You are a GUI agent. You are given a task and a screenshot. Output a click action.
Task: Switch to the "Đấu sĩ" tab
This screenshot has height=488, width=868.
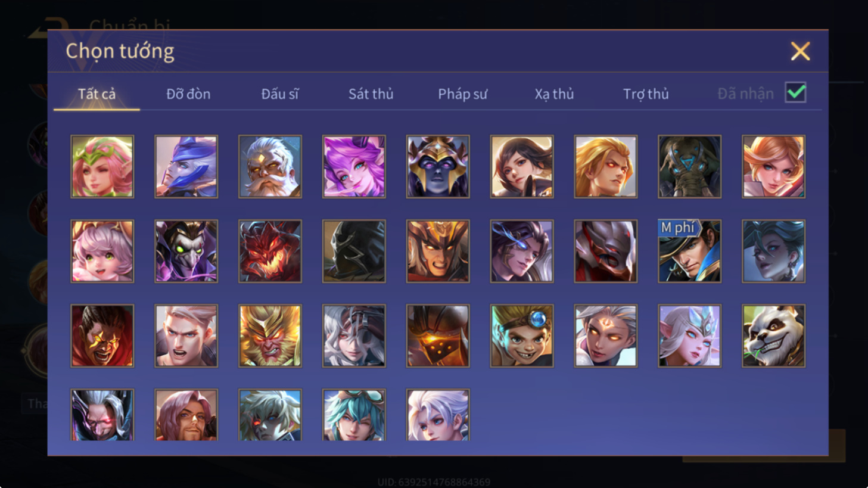(280, 94)
